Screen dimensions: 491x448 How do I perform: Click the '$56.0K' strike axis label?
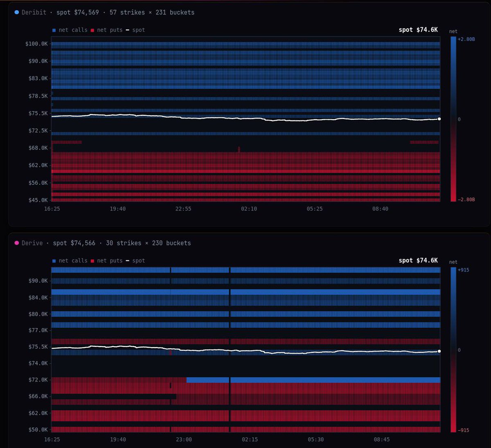tap(38, 183)
